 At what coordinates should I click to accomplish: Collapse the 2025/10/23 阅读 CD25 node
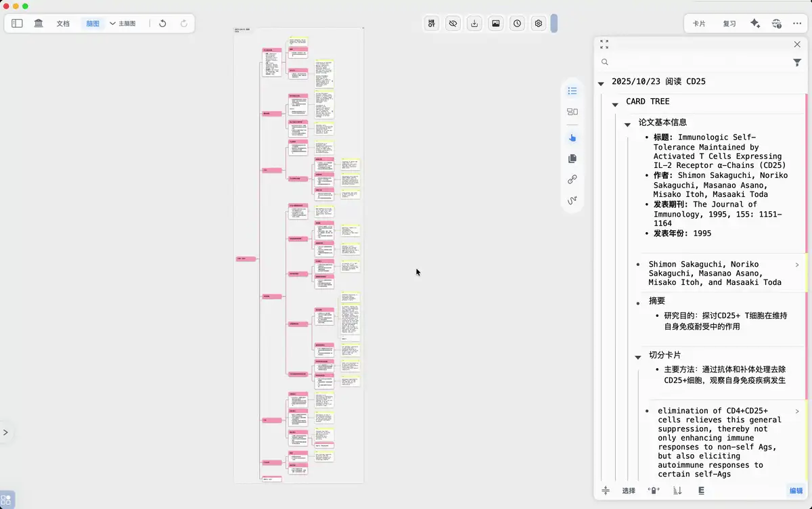coord(601,83)
